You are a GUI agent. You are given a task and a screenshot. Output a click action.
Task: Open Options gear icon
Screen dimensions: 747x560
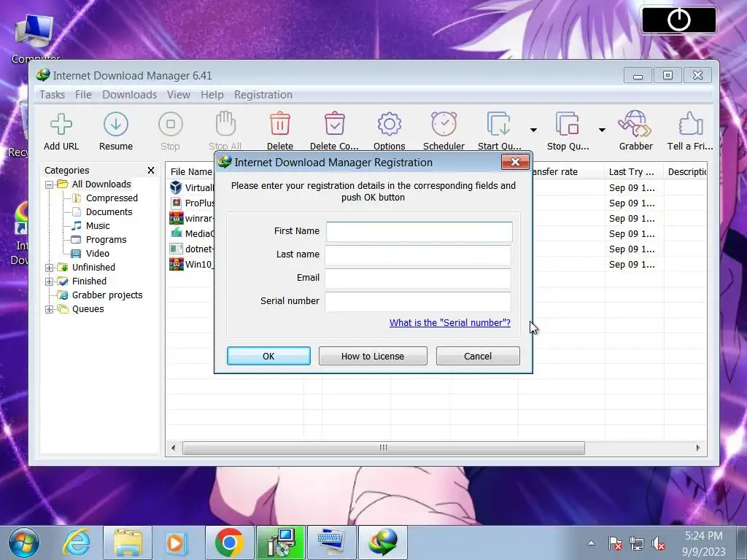(x=390, y=124)
